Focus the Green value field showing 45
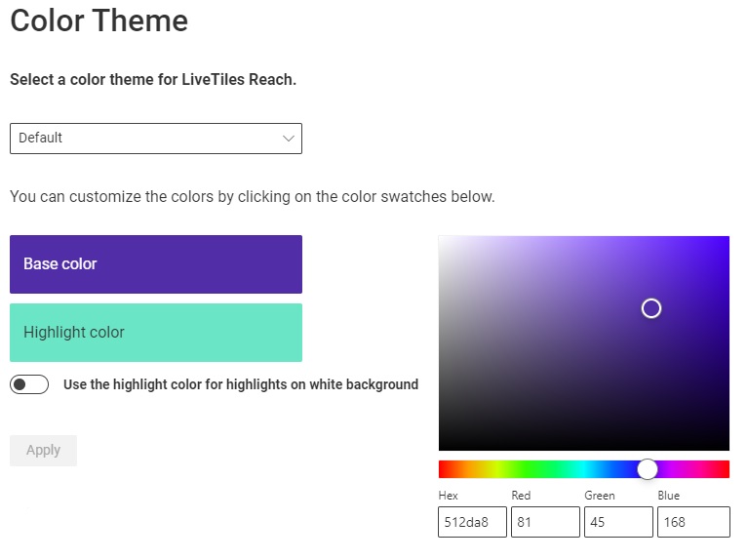 [618, 522]
